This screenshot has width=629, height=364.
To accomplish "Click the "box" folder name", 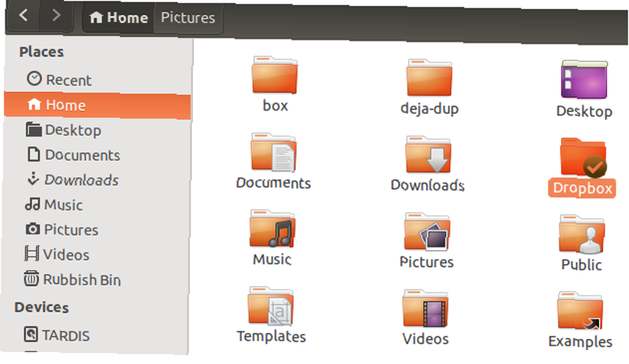I will [276, 106].
